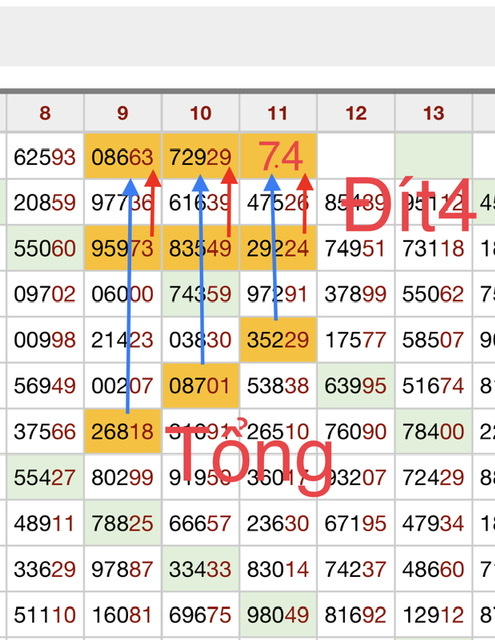Click cell with value 23630
Screen dimensions: 495x640
[278, 523]
